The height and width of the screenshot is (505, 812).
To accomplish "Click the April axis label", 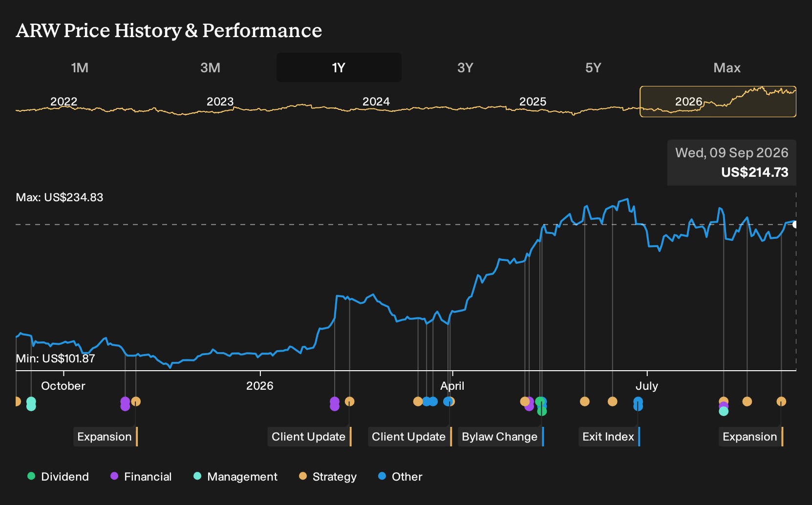I will (452, 386).
